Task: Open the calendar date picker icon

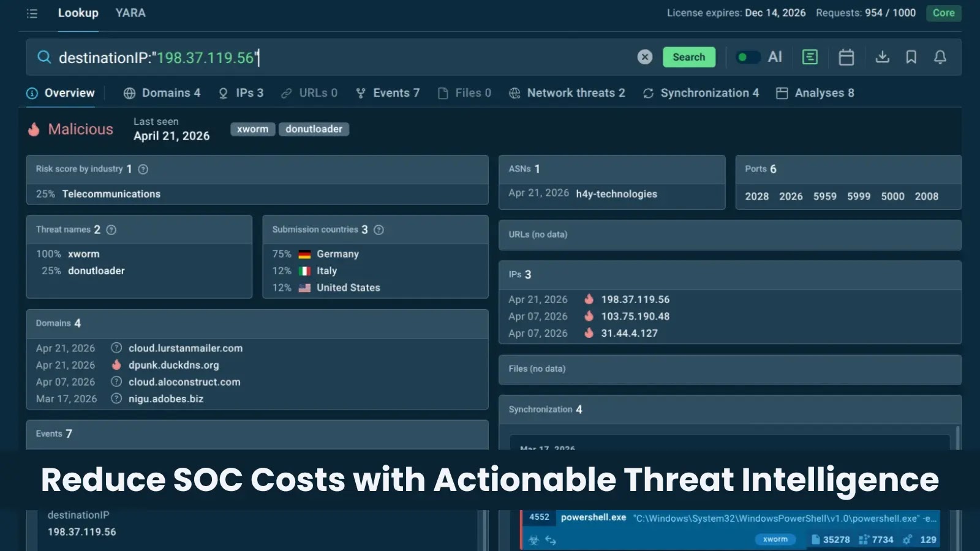Action: tap(846, 57)
